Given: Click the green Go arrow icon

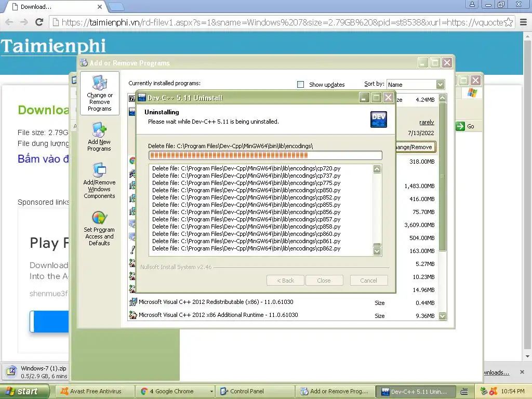Looking at the screenshot, I should pyautogui.click(x=460, y=126).
